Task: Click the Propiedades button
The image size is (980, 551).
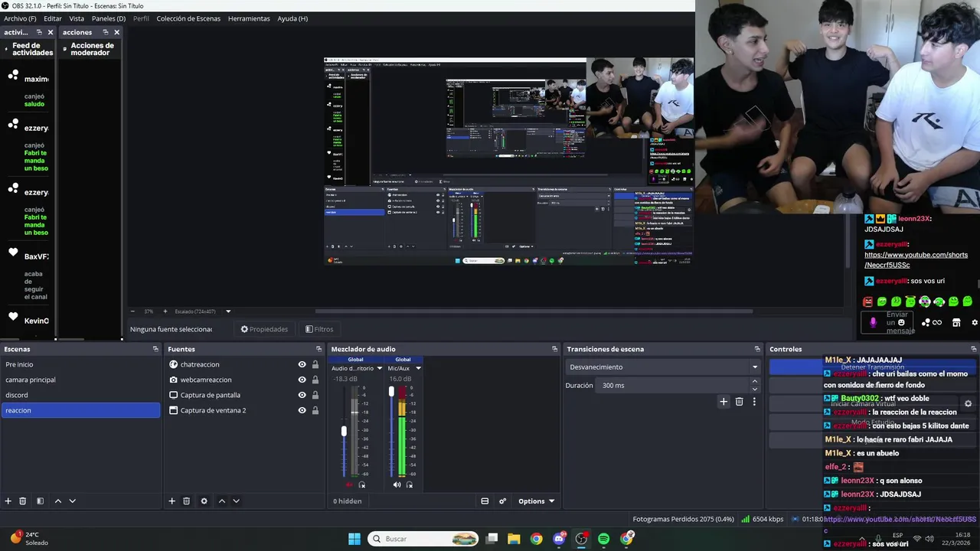Action: 264,329
